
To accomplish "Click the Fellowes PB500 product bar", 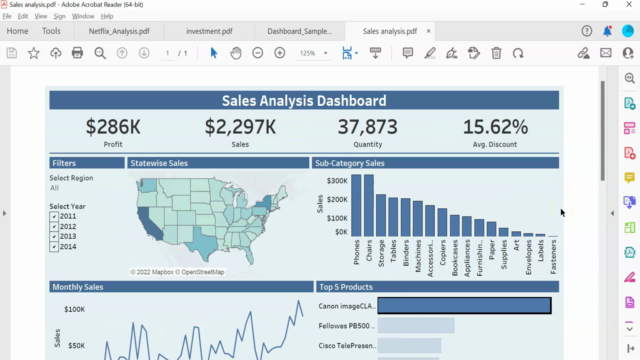I will (x=416, y=326).
